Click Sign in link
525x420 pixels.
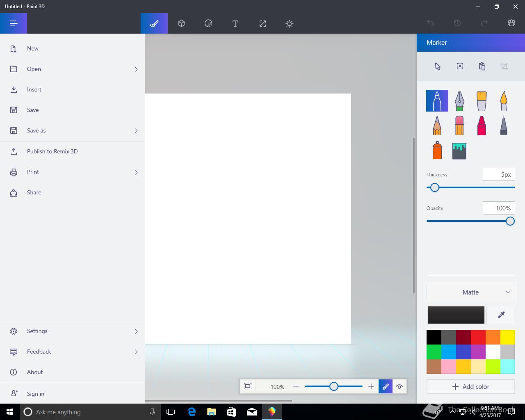point(36,394)
